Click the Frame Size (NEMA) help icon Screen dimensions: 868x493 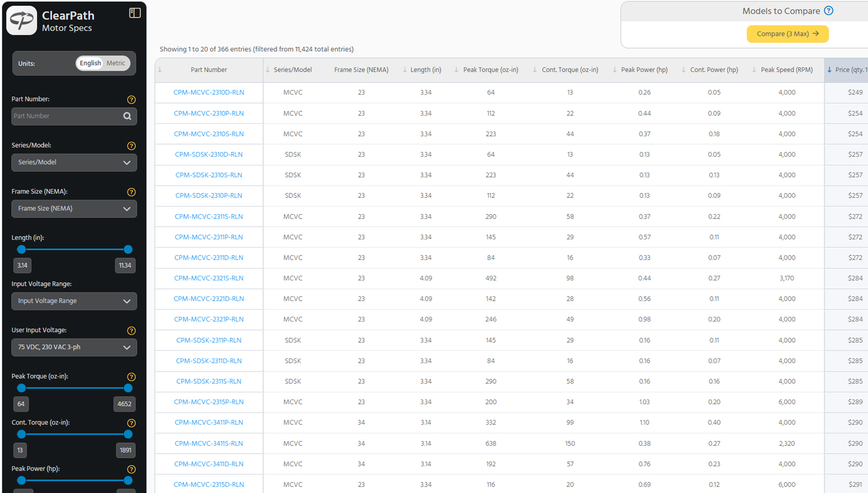tap(131, 192)
